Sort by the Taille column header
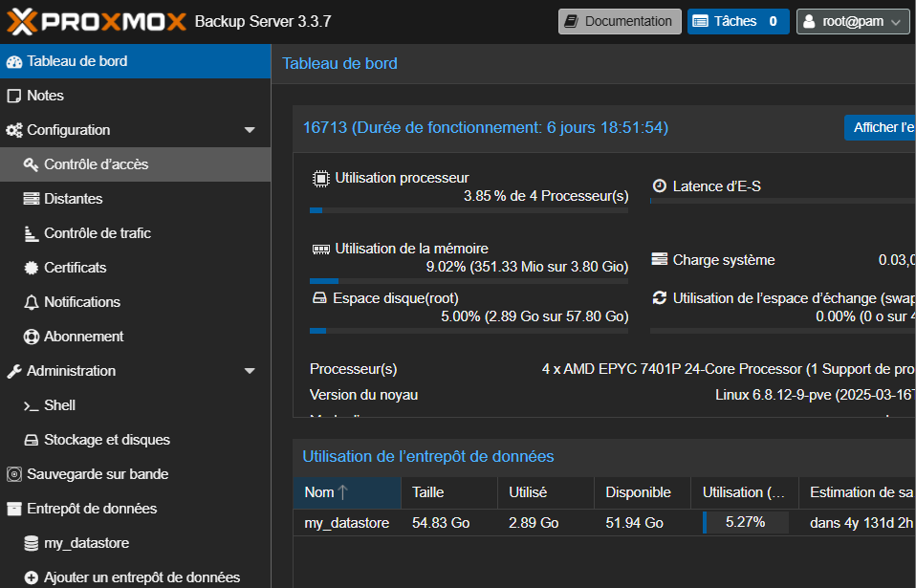 449,492
